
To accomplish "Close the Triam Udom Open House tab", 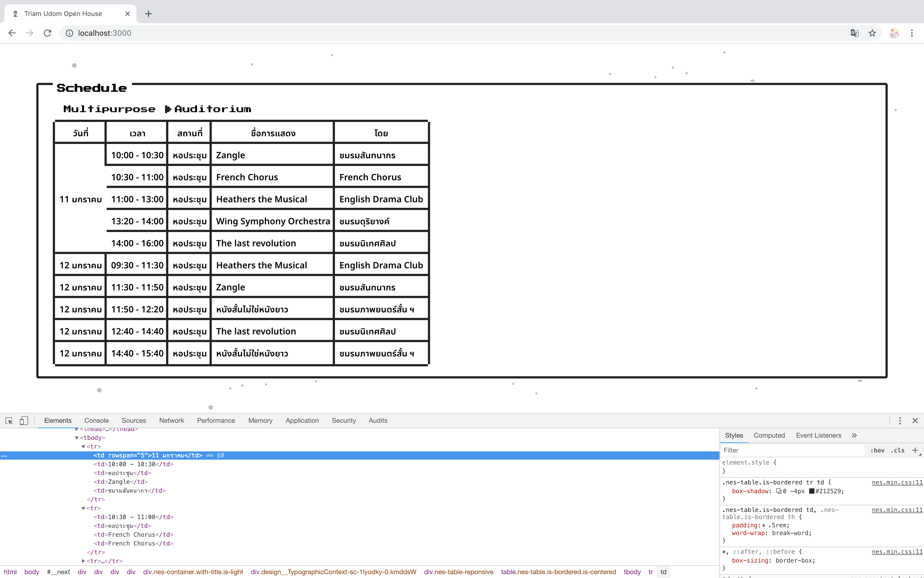I will (x=128, y=14).
